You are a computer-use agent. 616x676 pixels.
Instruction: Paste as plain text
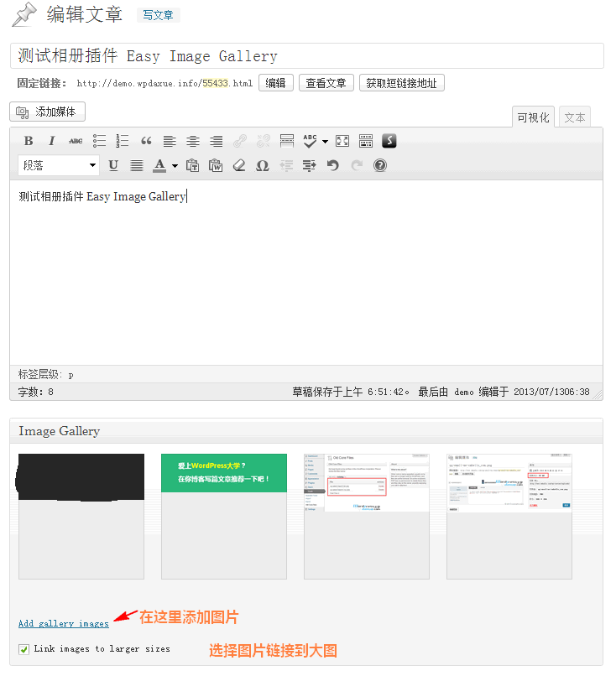[x=192, y=165]
